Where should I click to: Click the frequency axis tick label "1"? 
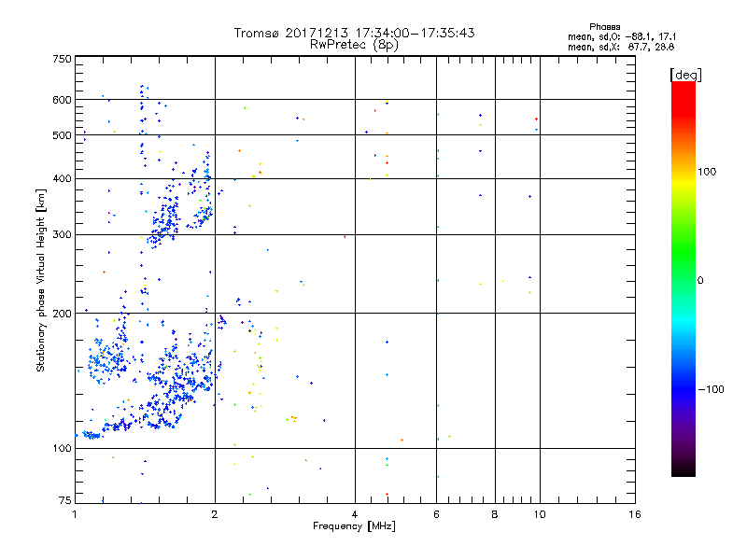coord(75,514)
